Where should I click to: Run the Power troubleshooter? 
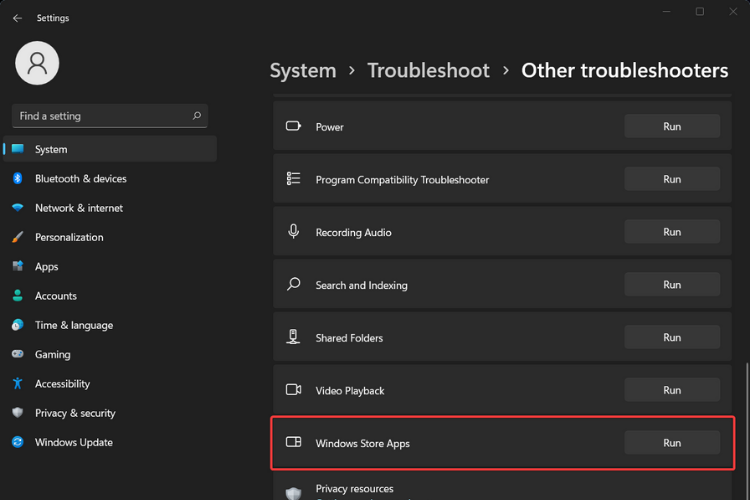pyautogui.click(x=672, y=126)
